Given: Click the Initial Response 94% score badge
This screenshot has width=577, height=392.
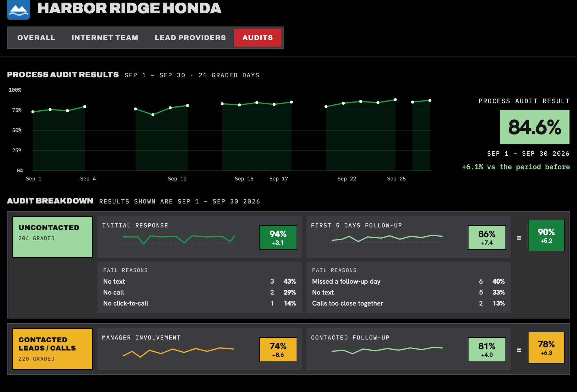Looking at the screenshot, I should 278,238.
